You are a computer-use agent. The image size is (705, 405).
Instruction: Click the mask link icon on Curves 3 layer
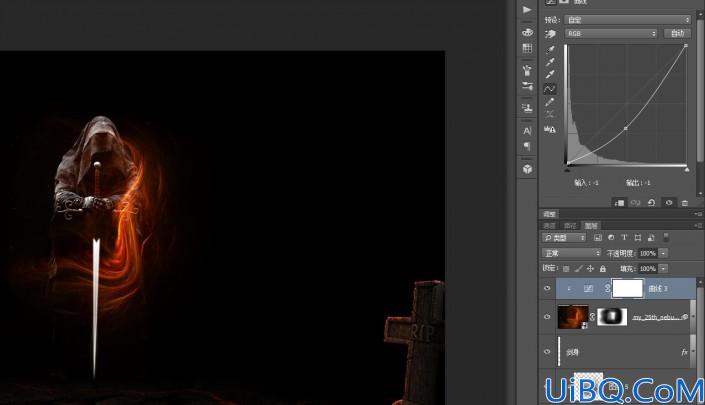(607, 289)
